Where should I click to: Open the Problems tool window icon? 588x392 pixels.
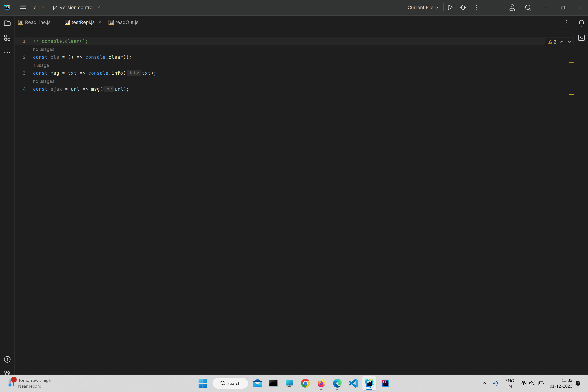[x=7, y=359]
